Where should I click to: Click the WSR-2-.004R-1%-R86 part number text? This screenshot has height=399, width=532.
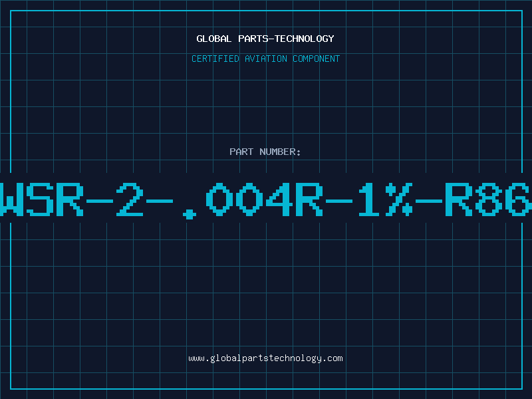pos(266,200)
